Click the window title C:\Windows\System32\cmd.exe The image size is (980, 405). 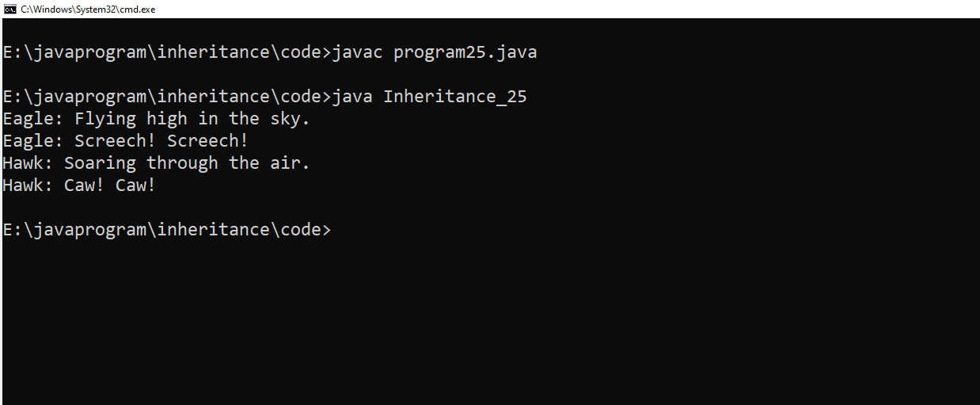coord(88,9)
